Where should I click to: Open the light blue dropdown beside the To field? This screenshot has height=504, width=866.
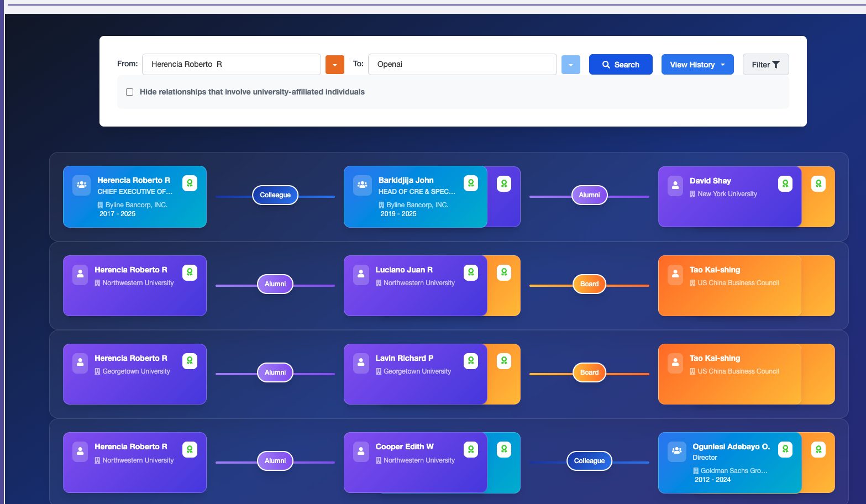571,65
